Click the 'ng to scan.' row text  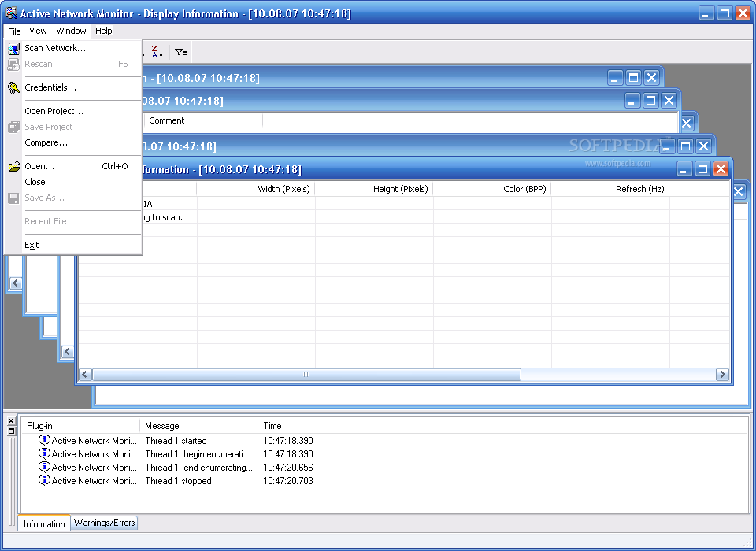[x=162, y=217]
